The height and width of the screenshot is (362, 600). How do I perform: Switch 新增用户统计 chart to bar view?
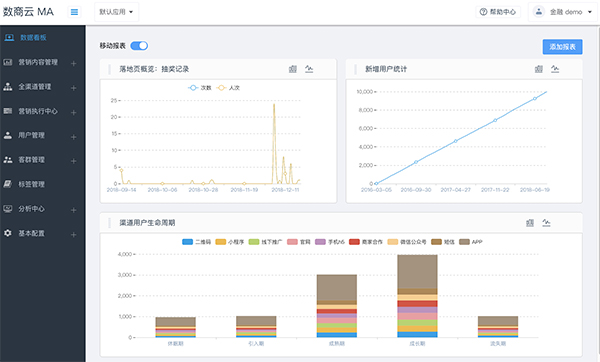click(x=539, y=69)
